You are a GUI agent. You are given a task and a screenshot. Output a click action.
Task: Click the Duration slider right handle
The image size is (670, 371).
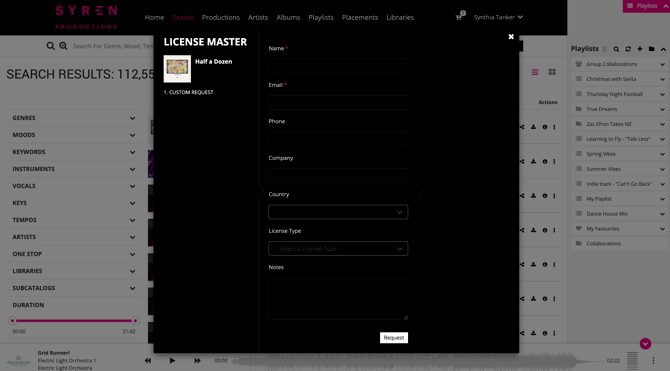135,321
